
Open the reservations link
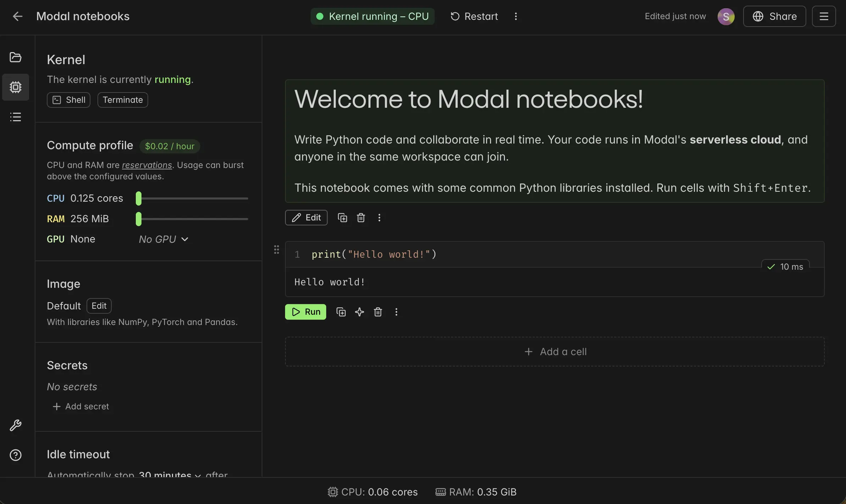(x=147, y=165)
